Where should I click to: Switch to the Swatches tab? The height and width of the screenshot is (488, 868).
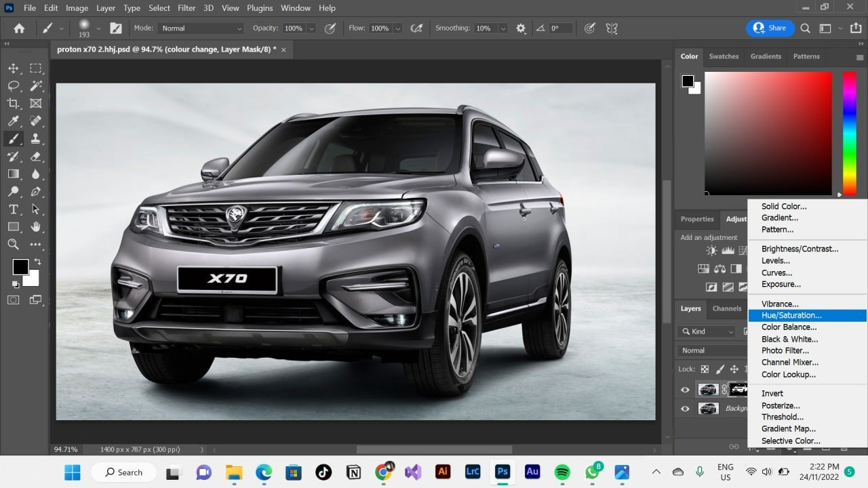point(724,56)
